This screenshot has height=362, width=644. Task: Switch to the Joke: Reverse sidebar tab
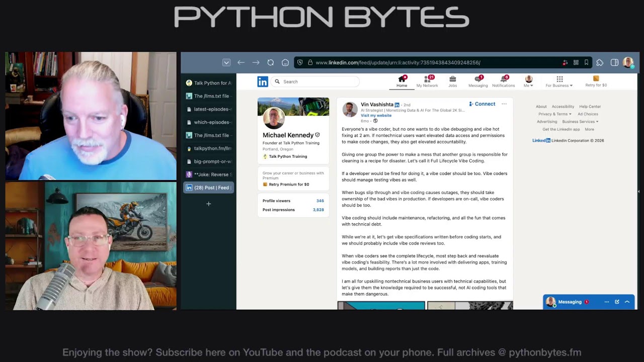(x=209, y=174)
